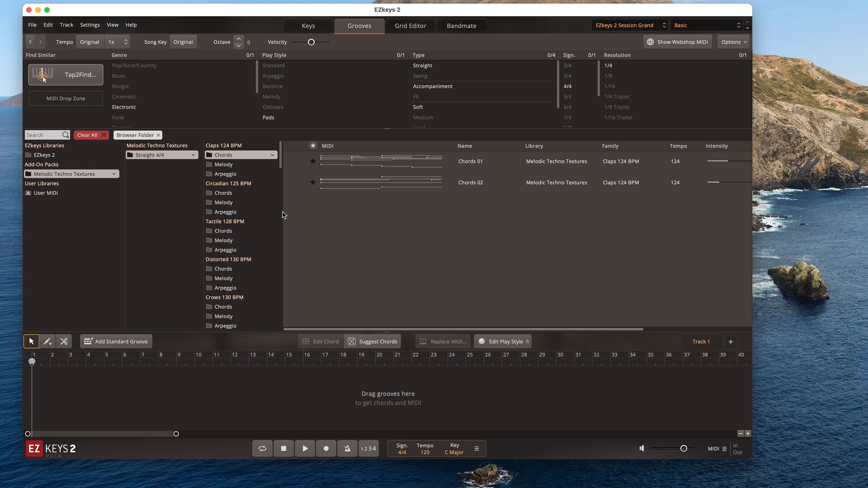Click the metronome icon
Image resolution: width=868 pixels, height=488 pixels.
[x=347, y=448]
